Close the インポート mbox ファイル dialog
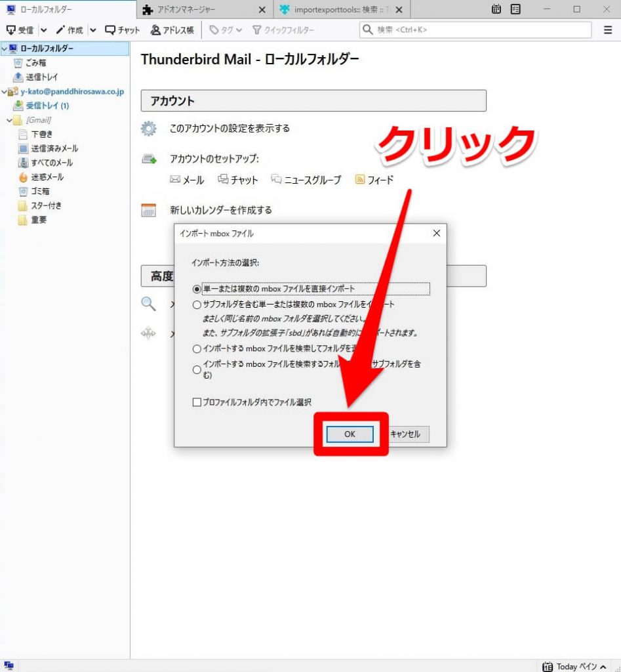The image size is (621, 672). click(x=437, y=233)
